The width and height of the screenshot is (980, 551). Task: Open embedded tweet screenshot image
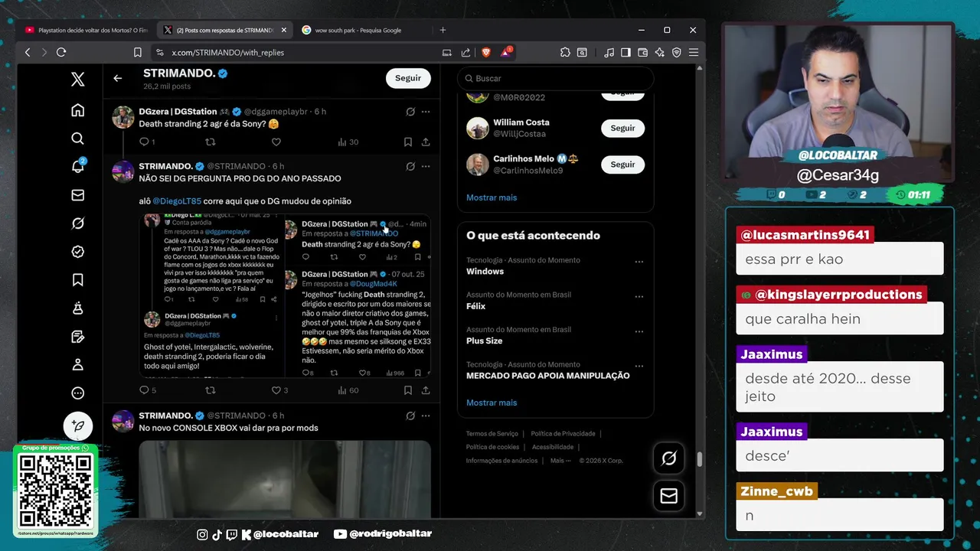point(285,295)
